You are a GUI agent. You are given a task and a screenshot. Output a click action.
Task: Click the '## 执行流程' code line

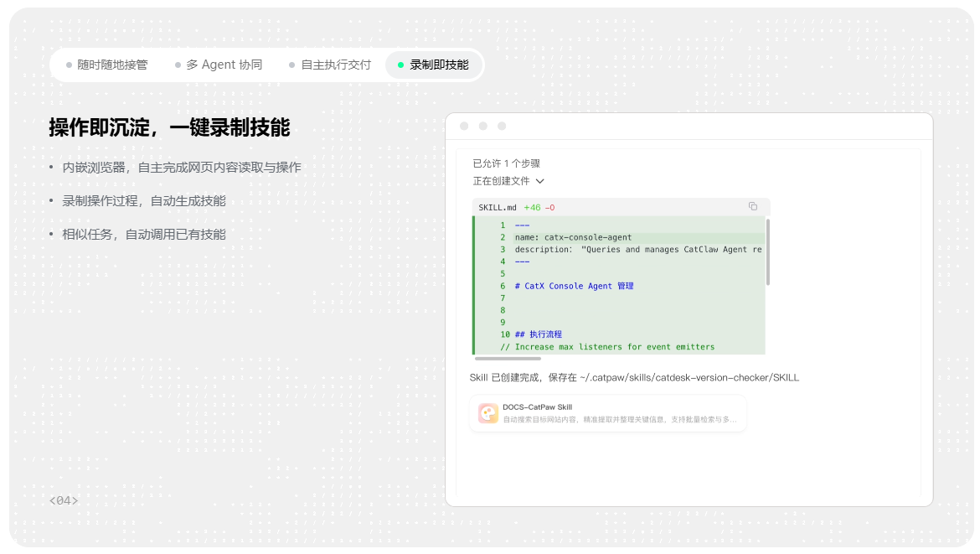(538, 334)
